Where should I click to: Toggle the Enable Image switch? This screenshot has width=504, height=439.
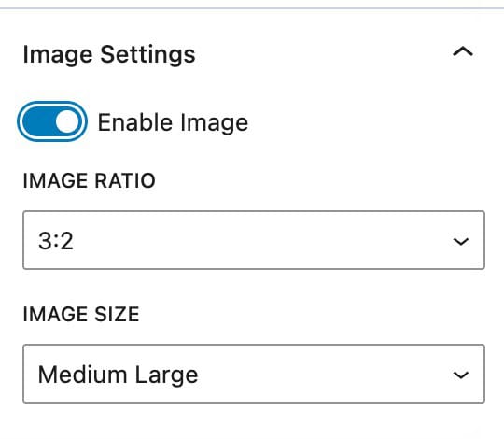pyautogui.click(x=52, y=121)
